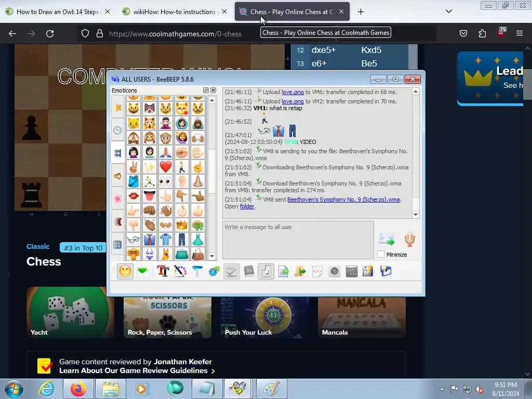Open Beethoven's Symphony No. 9 file link
Screen dimensions: 532x399
pyautogui.click(x=344, y=199)
